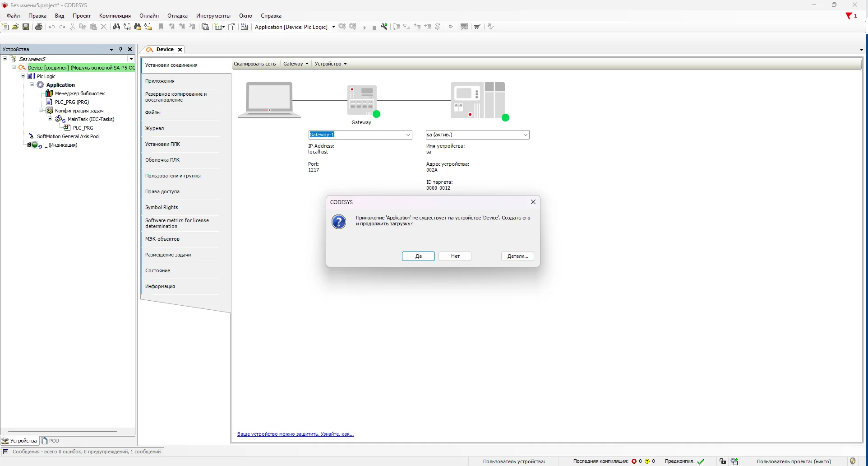Collapse the Plc Logic tree node
Viewport: 868px width, 466px height.
pyautogui.click(x=23, y=76)
